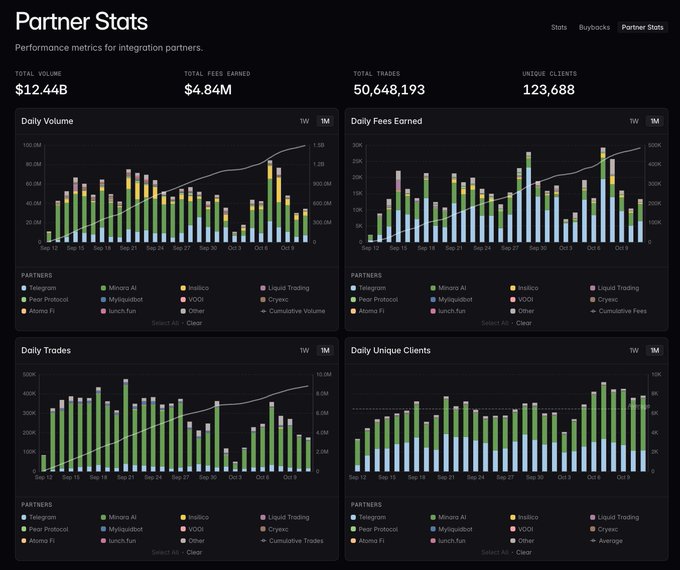Clear partners in Daily Unique Clients
The image size is (680, 570).
tap(524, 553)
